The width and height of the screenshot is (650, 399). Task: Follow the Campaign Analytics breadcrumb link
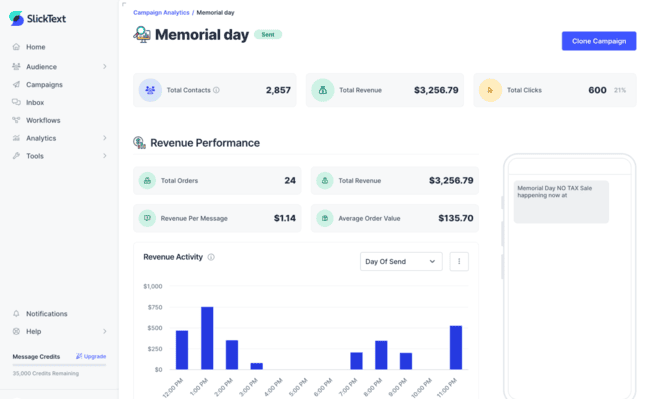click(161, 12)
